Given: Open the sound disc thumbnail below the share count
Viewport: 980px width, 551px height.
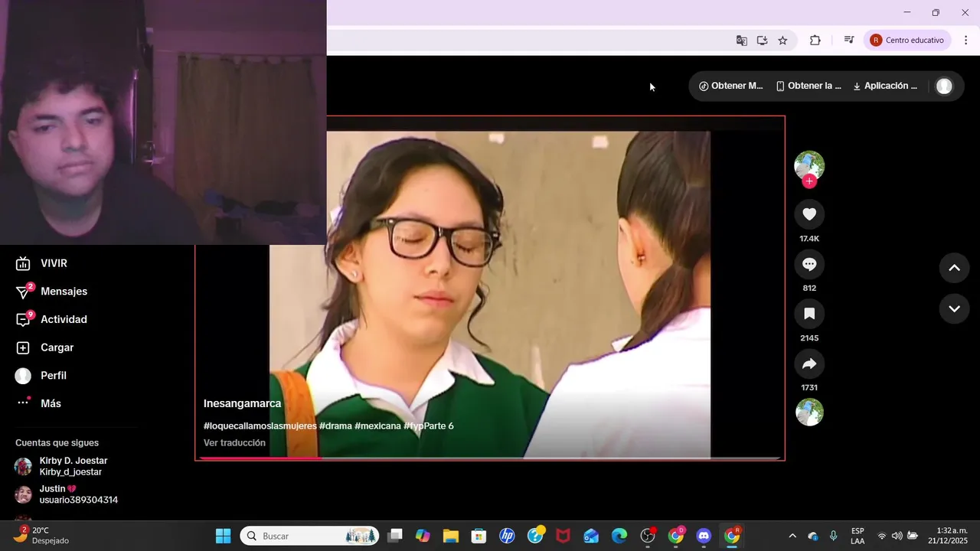Looking at the screenshot, I should point(809,412).
